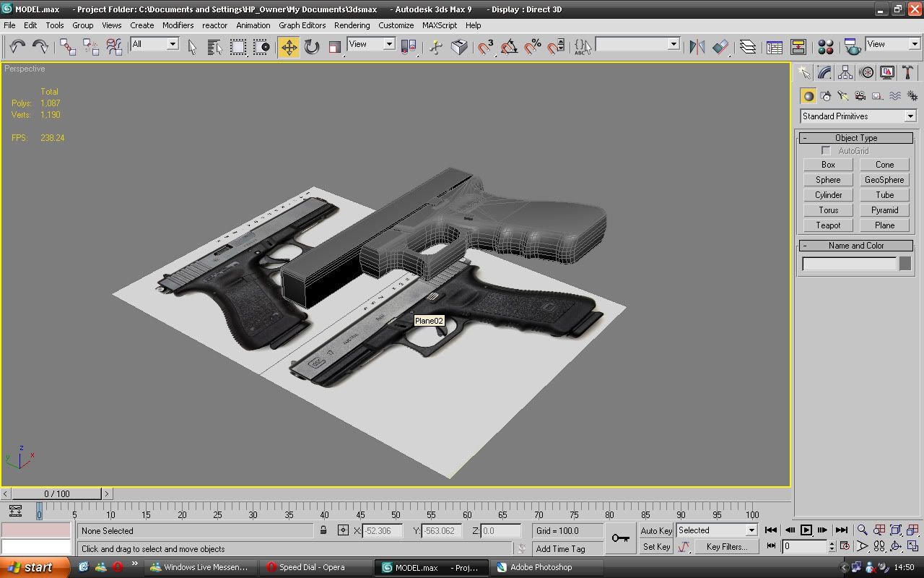Select the Lights create category
924x578 pixels.
point(843,95)
